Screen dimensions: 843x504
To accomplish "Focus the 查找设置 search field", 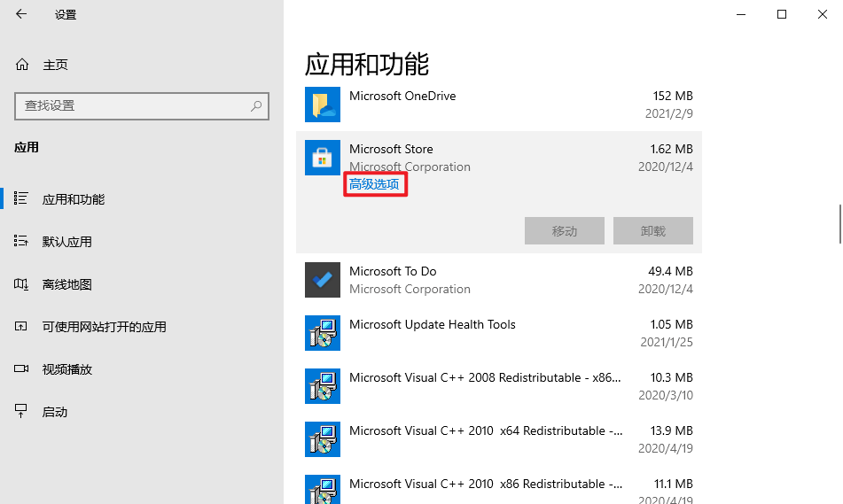I will coord(142,106).
